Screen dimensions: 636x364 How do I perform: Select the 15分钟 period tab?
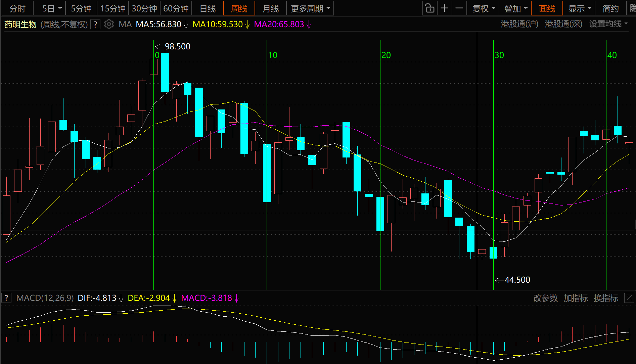[113, 8]
